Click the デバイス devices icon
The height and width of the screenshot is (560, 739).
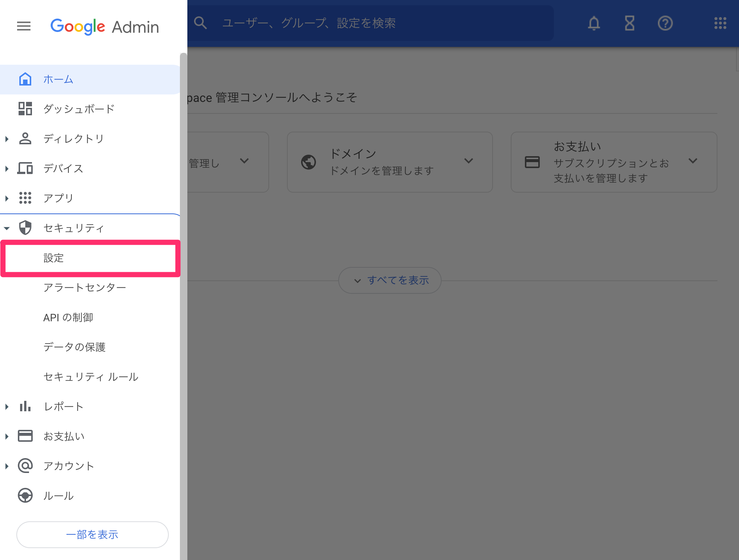25,168
